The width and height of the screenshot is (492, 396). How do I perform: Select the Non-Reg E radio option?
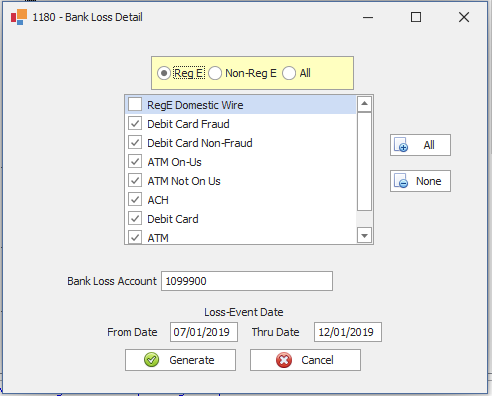[215, 73]
